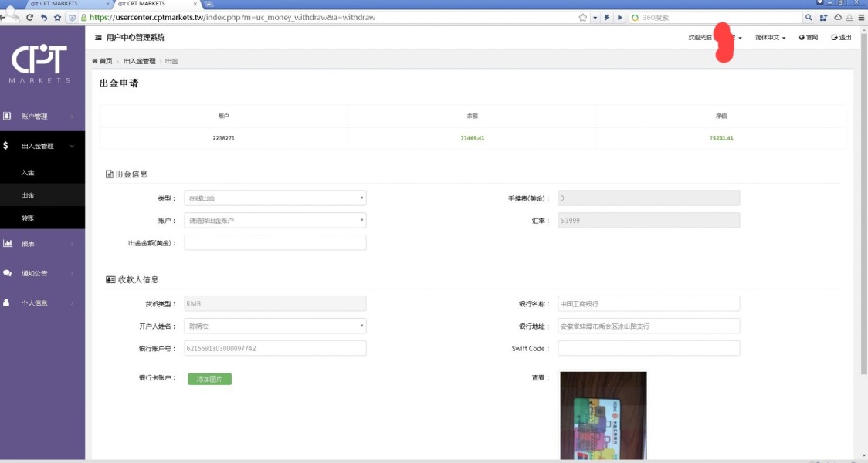Image resolution: width=868 pixels, height=463 pixels.
Task: Click the browser undo/restore arrow icon
Action: coord(44,18)
